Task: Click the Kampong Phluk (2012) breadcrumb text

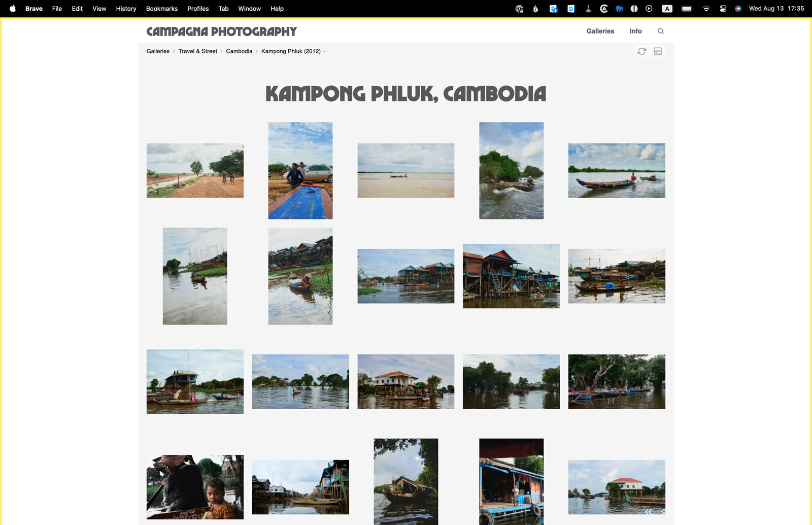Action: pyautogui.click(x=291, y=51)
